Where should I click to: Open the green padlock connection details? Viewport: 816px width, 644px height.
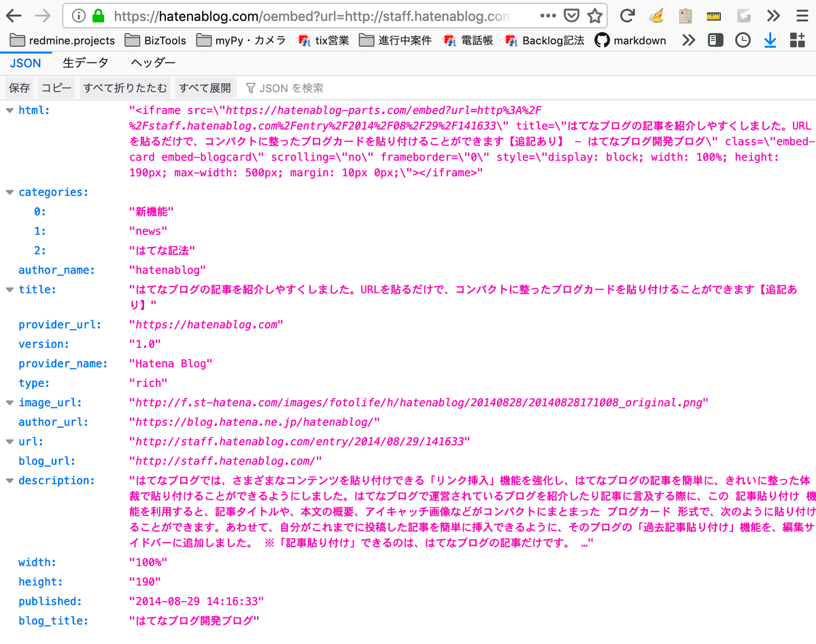[99, 16]
